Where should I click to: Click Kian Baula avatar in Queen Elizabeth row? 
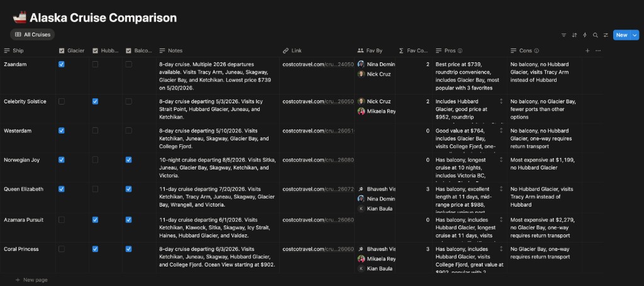[x=361, y=209]
